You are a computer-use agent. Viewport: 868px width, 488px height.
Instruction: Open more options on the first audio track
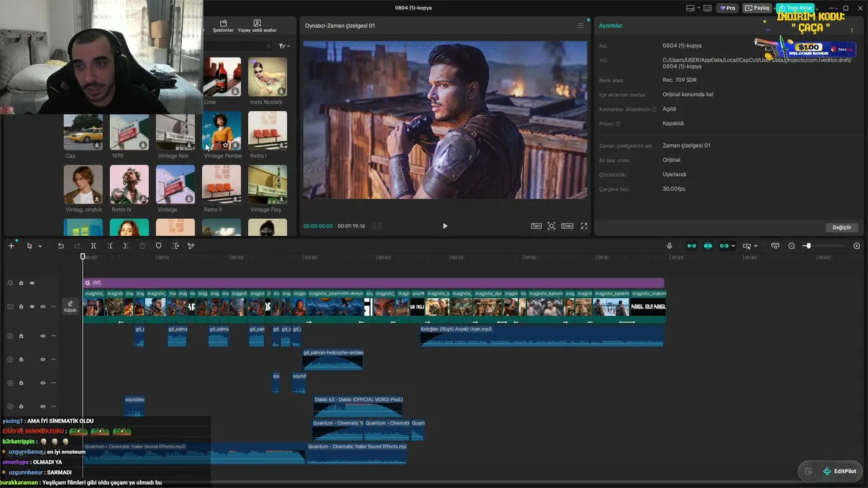click(x=54, y=336)
